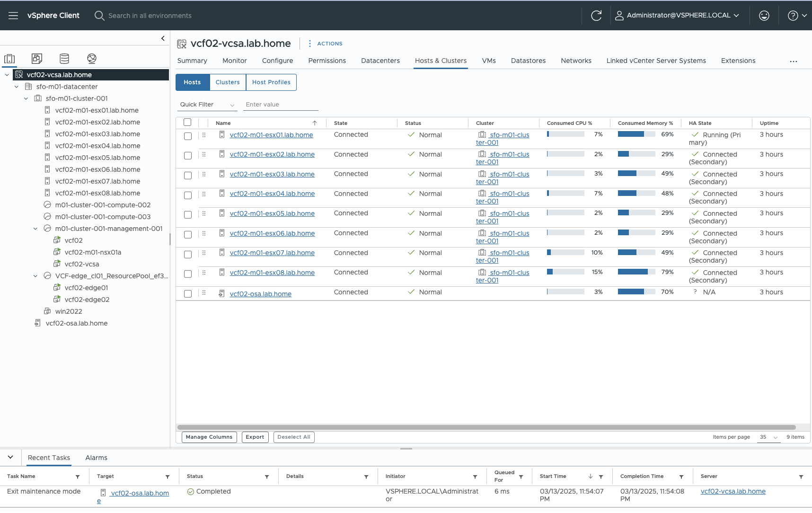The image size is (812, 513).
Task: Open the vcf02-m01-esx03.lab.home host link
Action: 272,174
